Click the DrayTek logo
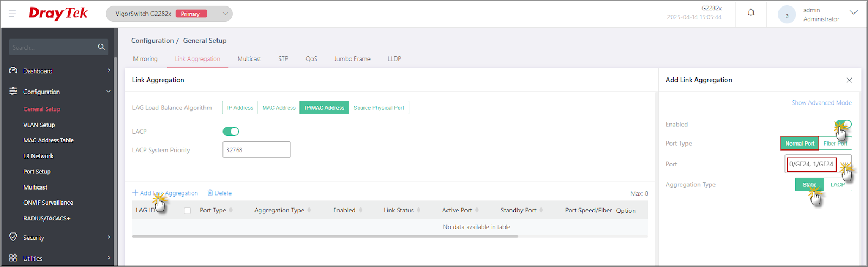The image size is (868, 267). (x=58, y=14)
